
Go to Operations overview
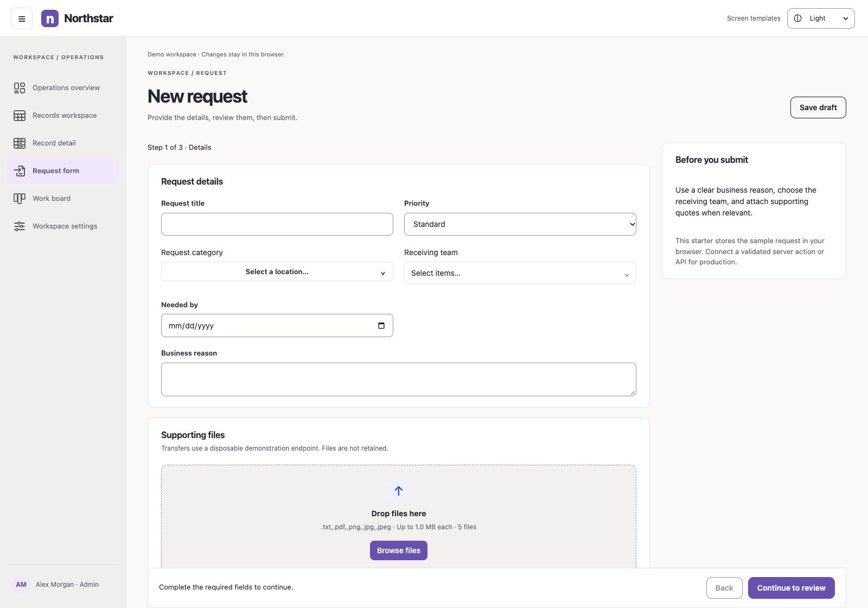(63, 88)
